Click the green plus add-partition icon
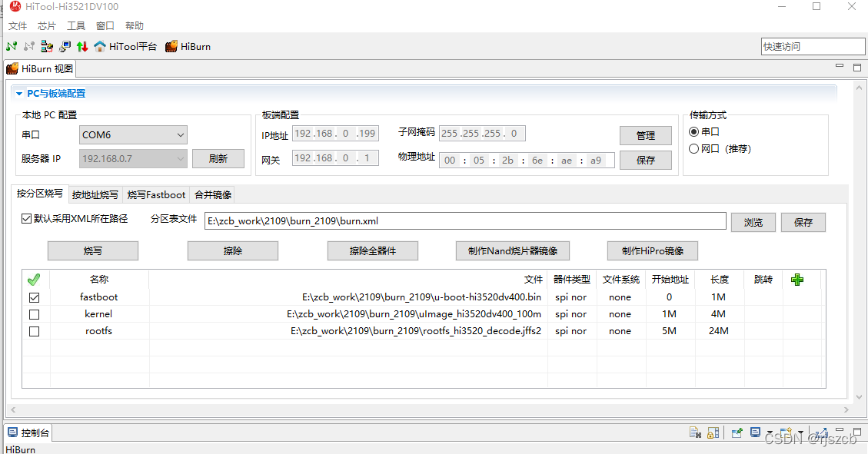Screen dimensions: 868x454 click(797, 280)
